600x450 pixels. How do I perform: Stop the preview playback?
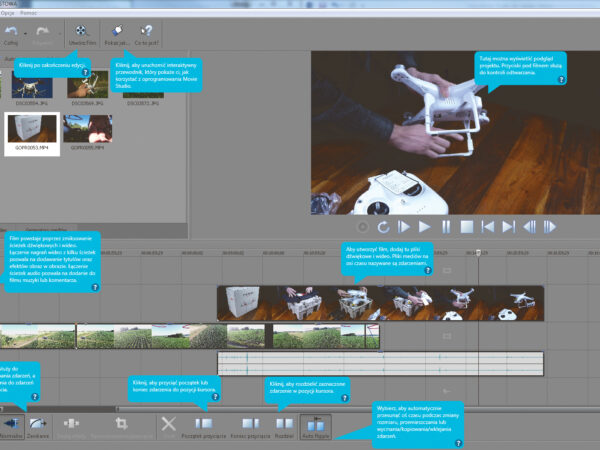tap(467, 227)
